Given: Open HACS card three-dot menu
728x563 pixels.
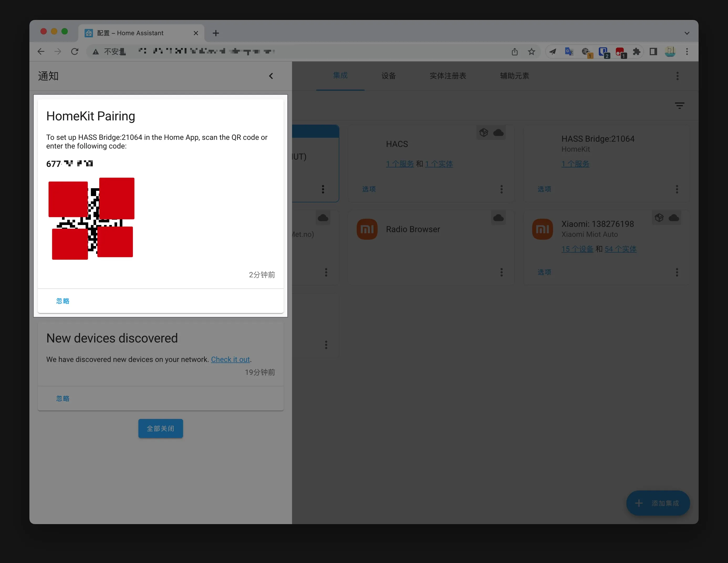Looking at the screenshot, I should tap(501, 189).
